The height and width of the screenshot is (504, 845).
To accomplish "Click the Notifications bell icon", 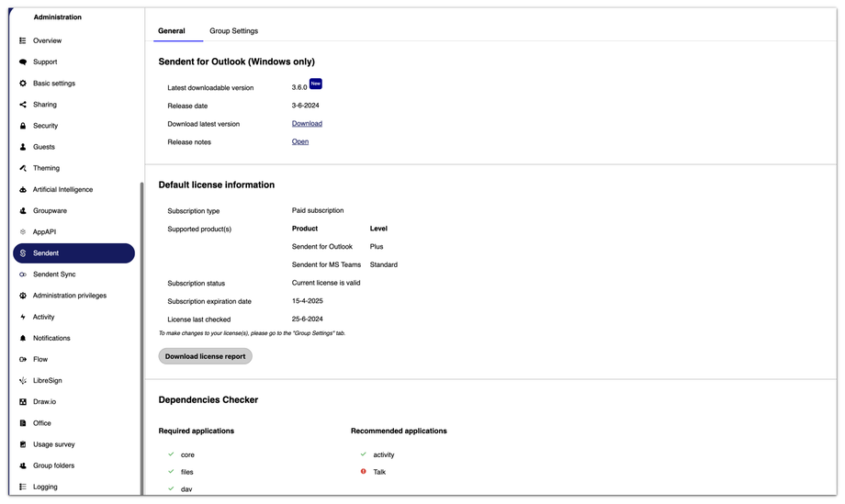I will [x=23, y=338].
